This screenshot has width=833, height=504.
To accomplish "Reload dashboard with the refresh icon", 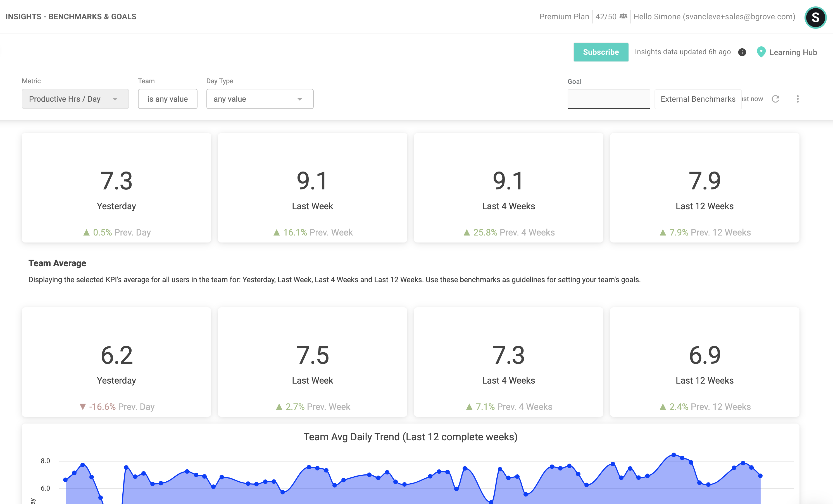I will tap(775, 99).
